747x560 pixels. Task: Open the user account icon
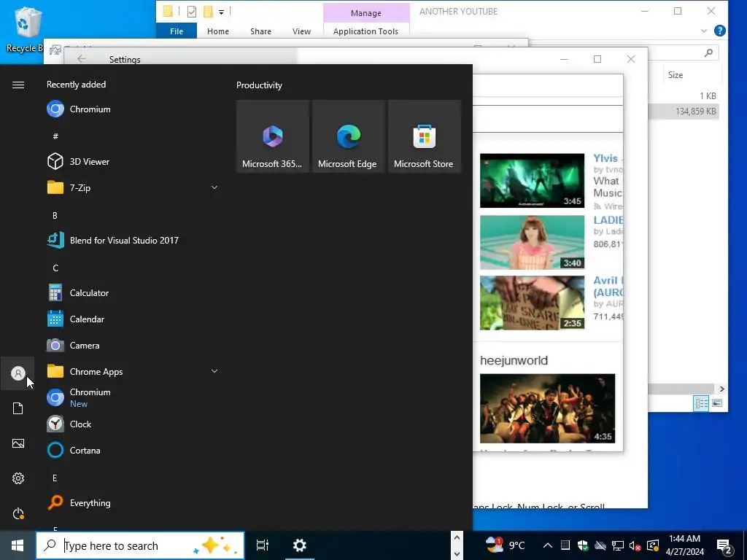(18, 373)
